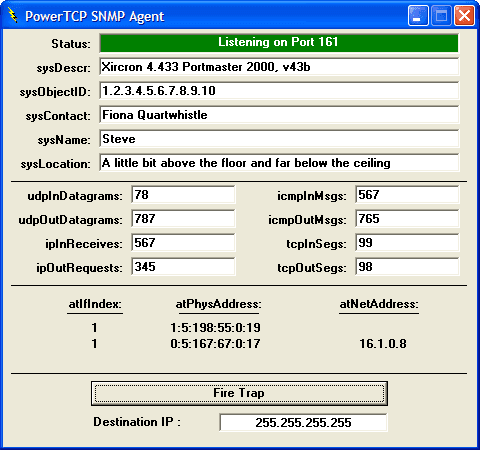Select physical address 0:5:167:67:0:17

[x=215, y=344]
